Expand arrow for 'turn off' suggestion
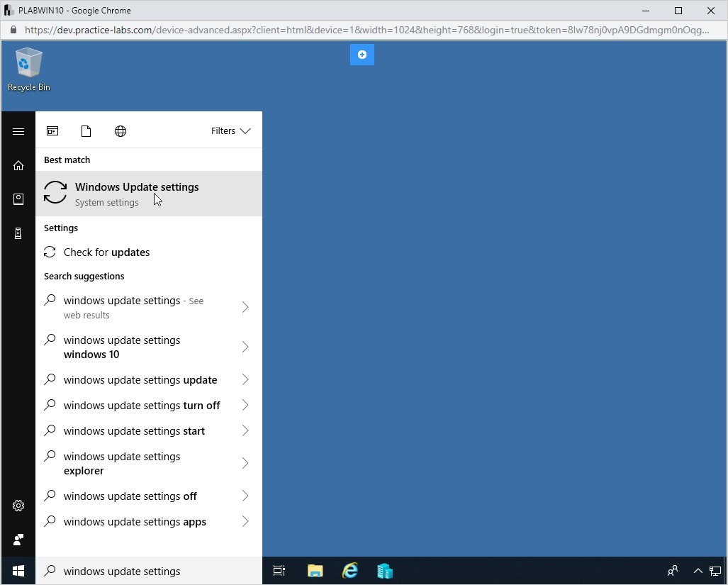728x585 pixels. 245,406
